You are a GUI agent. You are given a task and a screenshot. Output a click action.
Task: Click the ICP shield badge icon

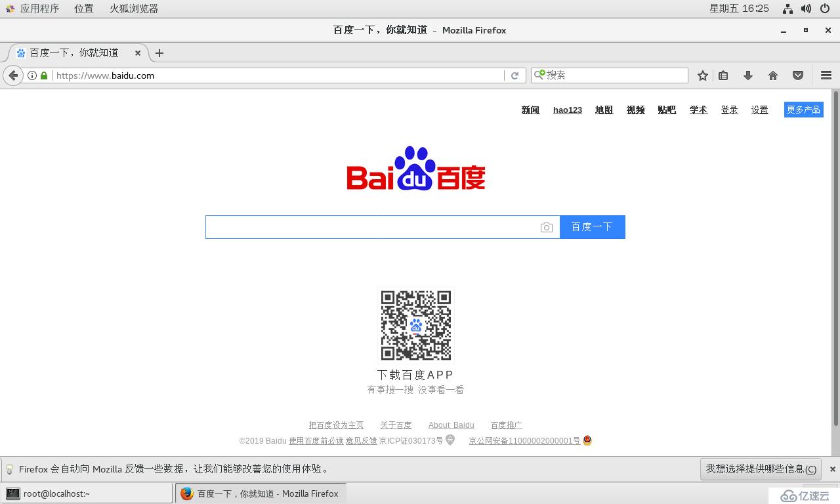450,440
